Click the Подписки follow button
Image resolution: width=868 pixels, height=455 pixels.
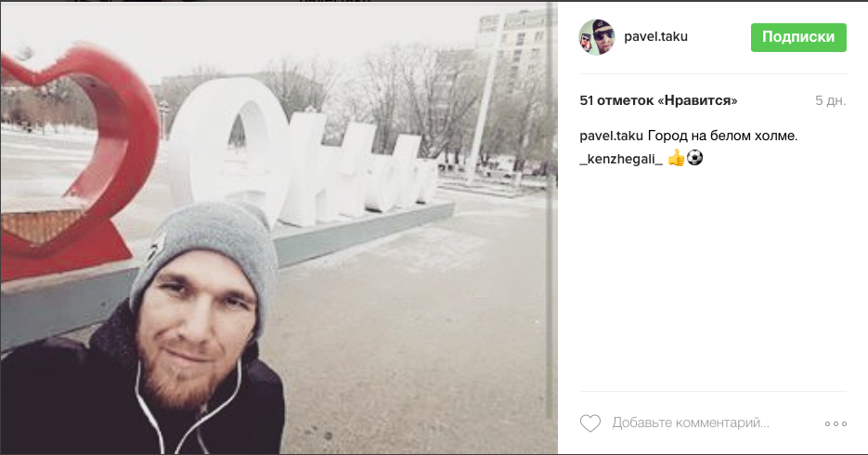pyautogui.click(x=798, y=37)
